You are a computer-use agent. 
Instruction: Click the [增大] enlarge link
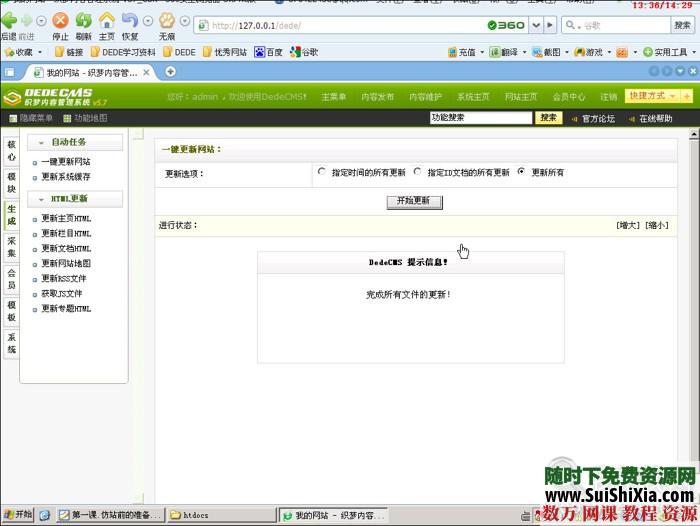[628, 225]
